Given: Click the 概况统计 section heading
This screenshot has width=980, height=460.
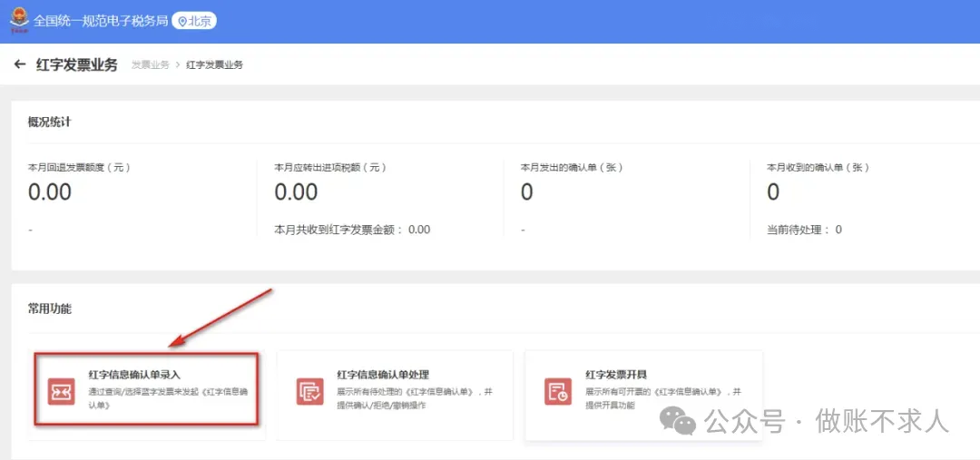Looking at the screenshot, I should tap(49, 122).
